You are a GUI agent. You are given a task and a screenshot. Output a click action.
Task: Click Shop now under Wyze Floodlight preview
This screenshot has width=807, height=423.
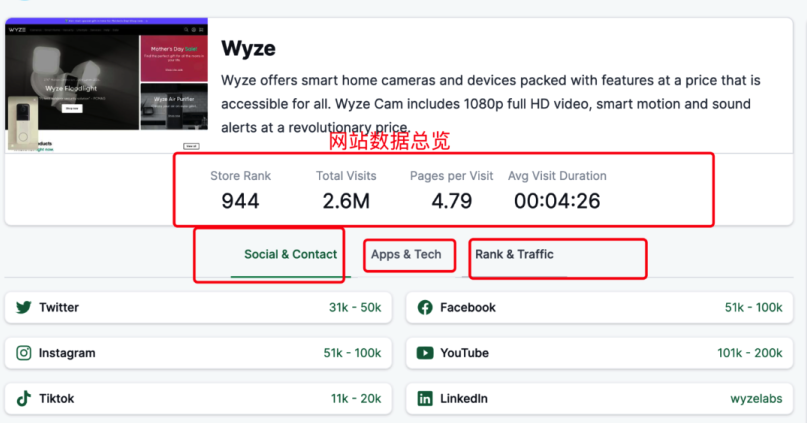pos(72,109)
